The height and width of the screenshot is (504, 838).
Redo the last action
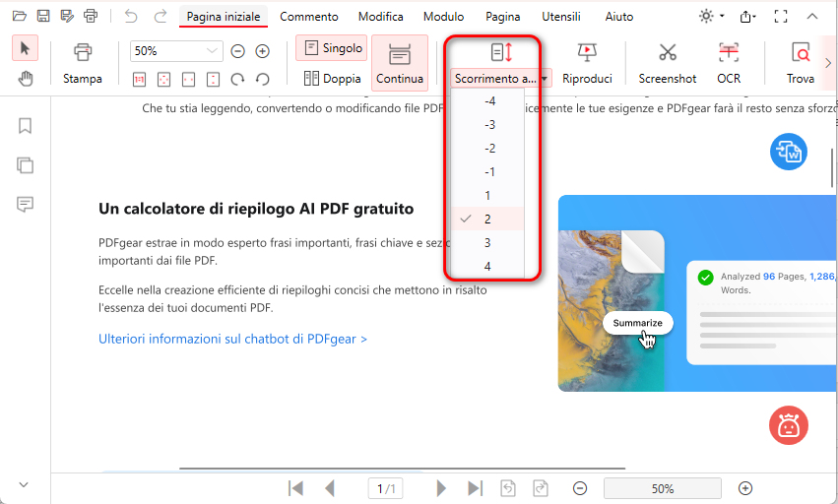(x=161, y=17)
